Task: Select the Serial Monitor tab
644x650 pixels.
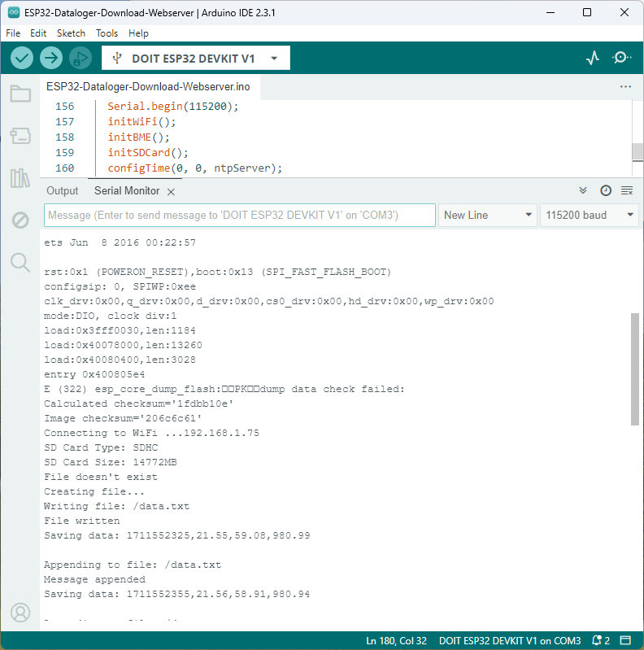Action: pyautogui.click(x=127, y=190)
